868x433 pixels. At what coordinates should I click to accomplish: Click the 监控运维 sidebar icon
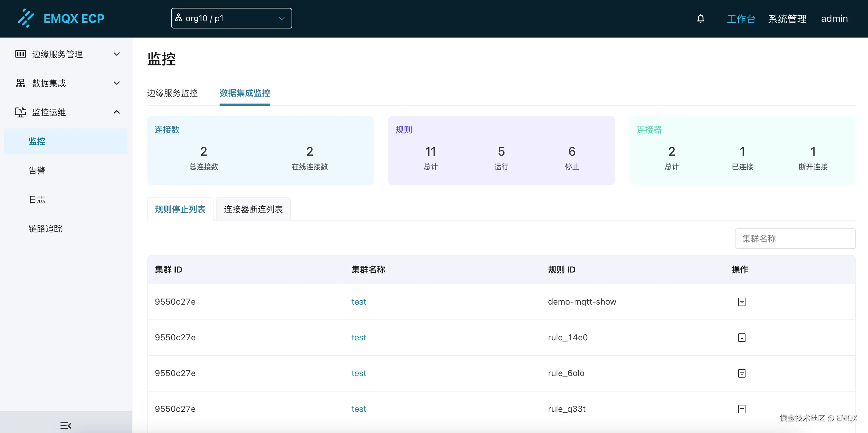point(20,112)
